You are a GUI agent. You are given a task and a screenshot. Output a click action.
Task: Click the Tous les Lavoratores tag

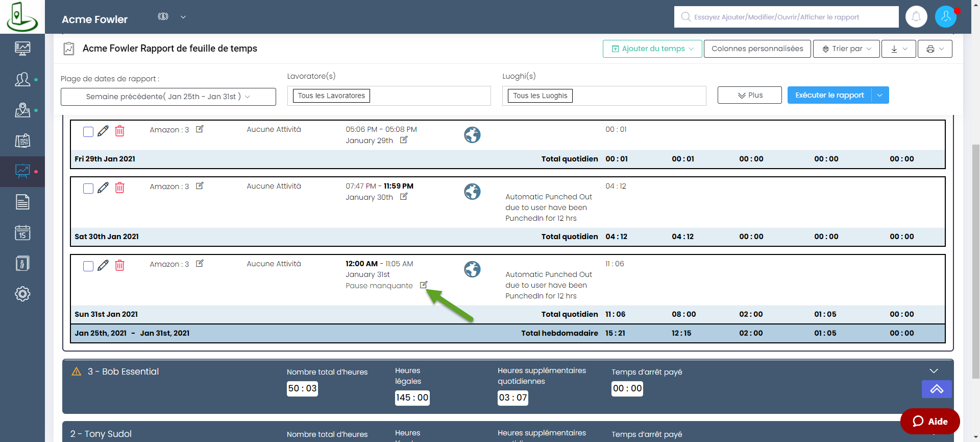[x=331, y=96]
